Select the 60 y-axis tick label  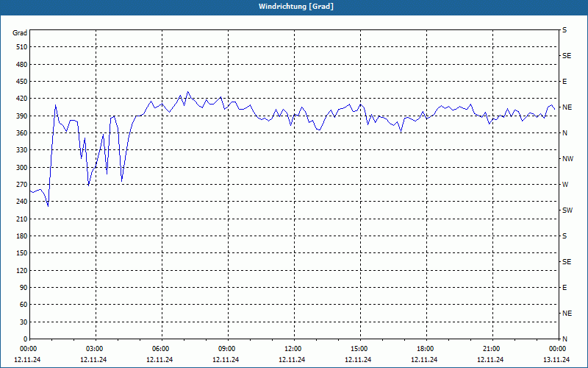point(24,305)
